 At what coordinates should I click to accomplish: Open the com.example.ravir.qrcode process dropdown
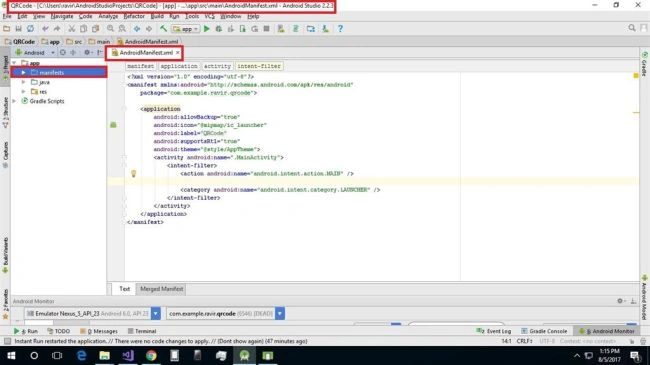pos(280,314)
